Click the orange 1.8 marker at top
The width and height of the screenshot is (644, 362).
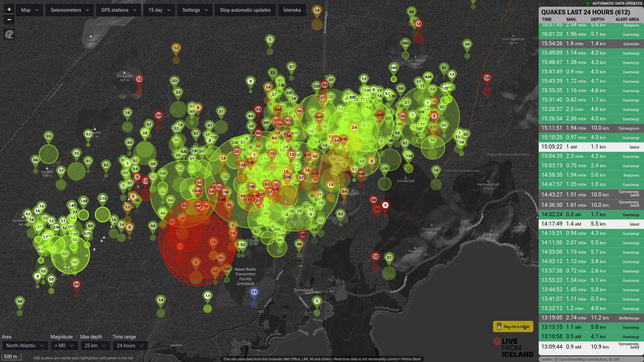317,10
